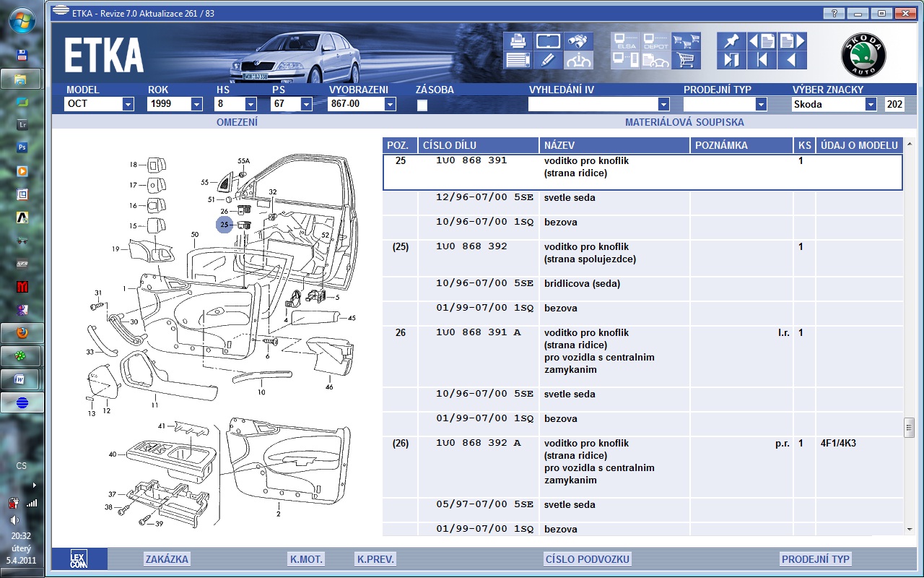The height and width of the screenshot is (578, 924).
Task: Go to previous page icon
Action: click(x=761, y=41)
